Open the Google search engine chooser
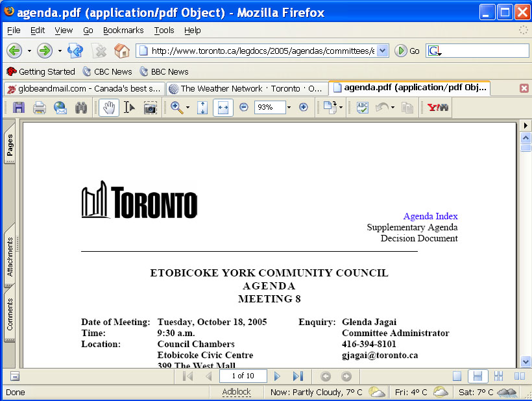The height and width of the screenshot is (401, 532). (x=435, y=51)
